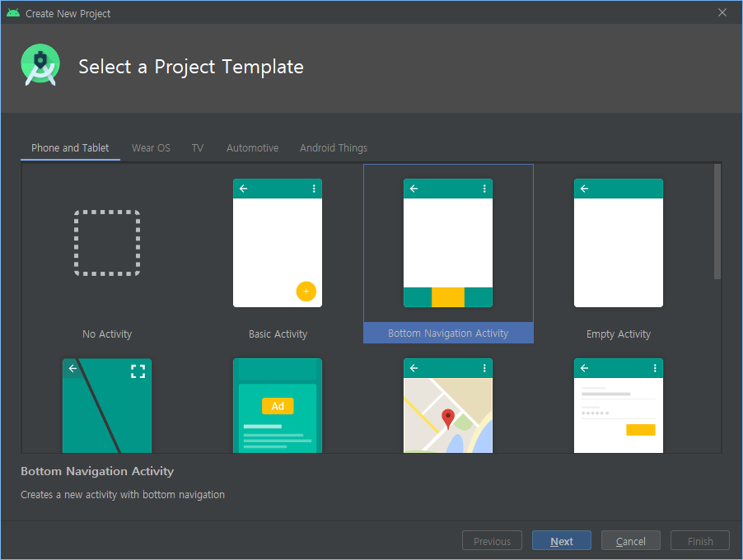The image size is (743, 560).
Task: Click the Next button
Action: [562, 540]
